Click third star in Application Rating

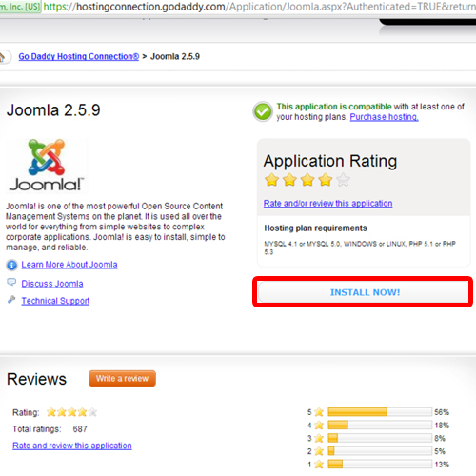coord(307,180)
